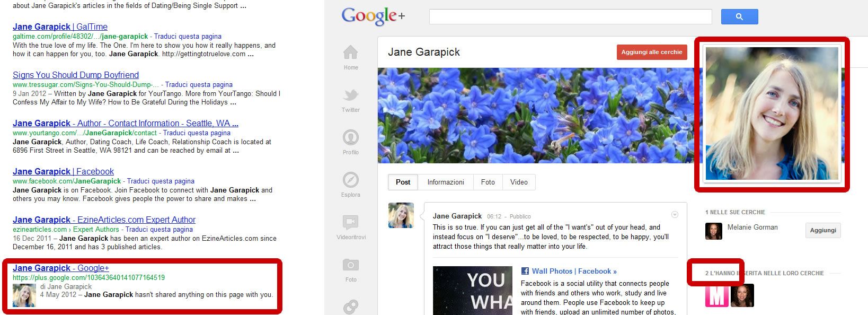Switch to the Post tab
The width and height of the screenshot is (868, 315).
tap(403, 182)
